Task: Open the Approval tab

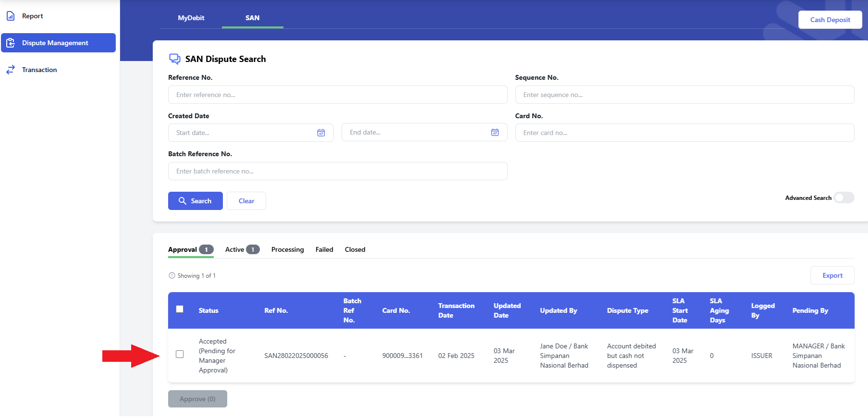Action: pyautogui.click(x=191, y=249)
